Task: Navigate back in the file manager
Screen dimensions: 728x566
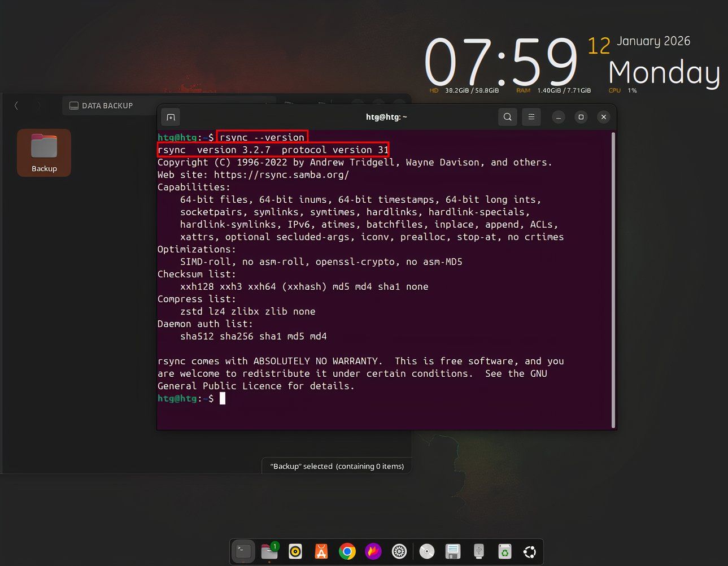Action: pyautogui.click(x=16, y=106)
